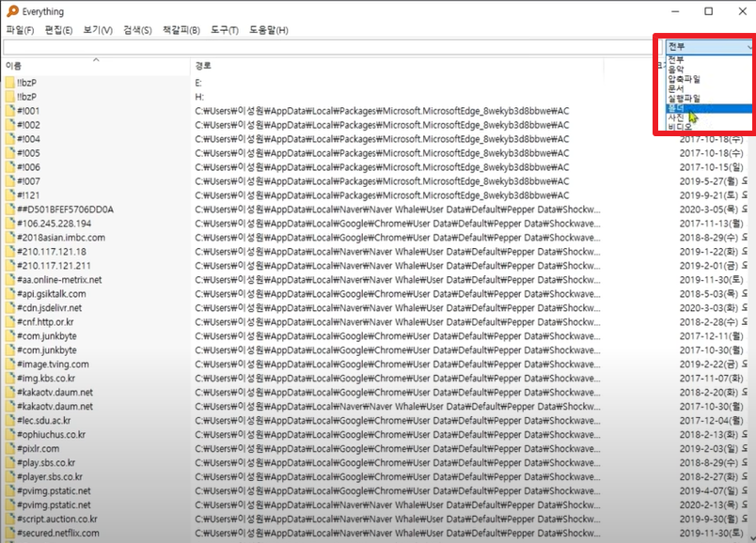Screen dimensions: 756x543
Task: Click folder icon beside #cdn.jsdelivr.net
Action: 9,308
